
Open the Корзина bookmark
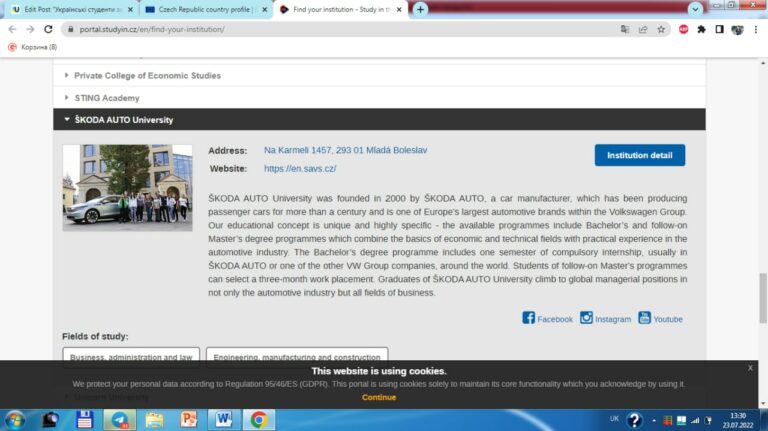click(32, 47)
